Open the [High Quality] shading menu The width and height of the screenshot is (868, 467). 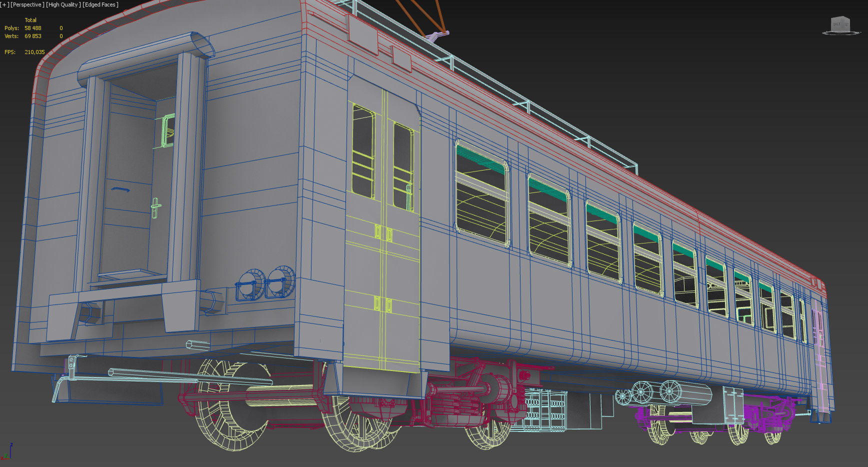[63, 4]
